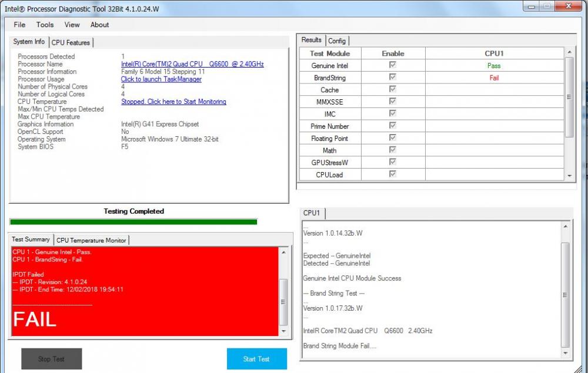Toggle the CPULoad enable checkbox
The height and width of the screenshot is (373, 588).
(393, 174)
